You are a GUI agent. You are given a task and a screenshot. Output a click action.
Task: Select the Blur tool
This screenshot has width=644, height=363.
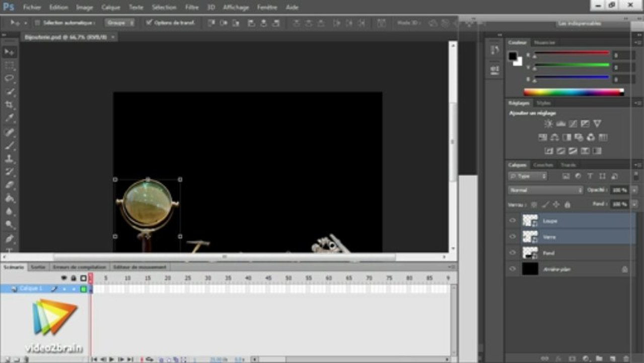click(x=10, y=211)
